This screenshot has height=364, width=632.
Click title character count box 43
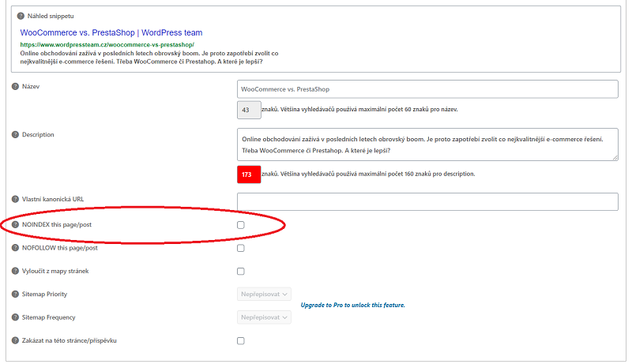coord(249,110)
